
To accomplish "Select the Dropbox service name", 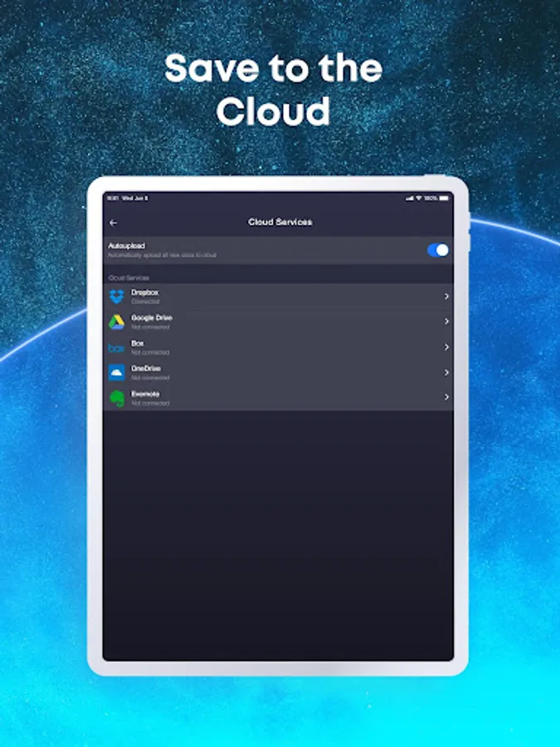I will coord(144,292).
